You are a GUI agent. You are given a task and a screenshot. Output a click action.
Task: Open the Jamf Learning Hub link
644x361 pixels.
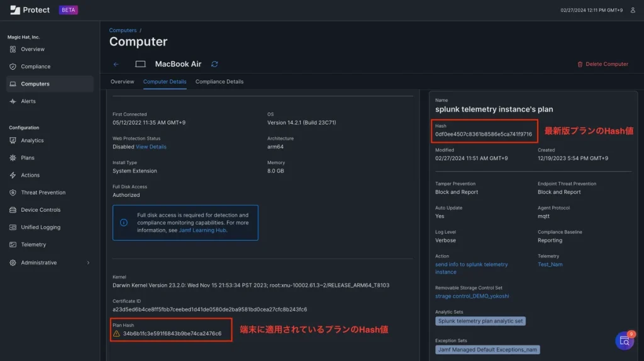click(203, 230)
